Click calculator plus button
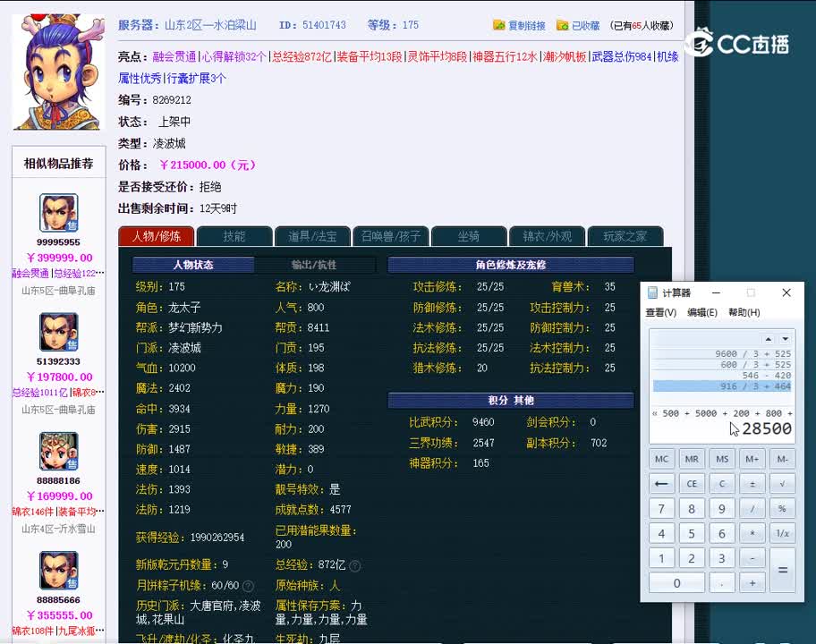816x644 pixels. pos(752,583)
